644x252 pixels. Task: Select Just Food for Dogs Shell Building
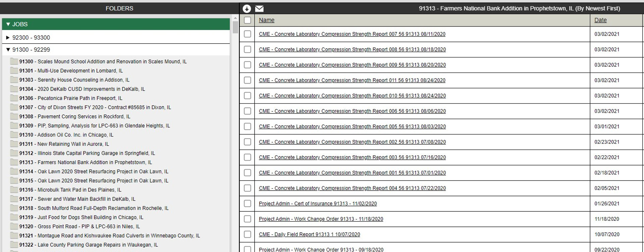point(81,217)
